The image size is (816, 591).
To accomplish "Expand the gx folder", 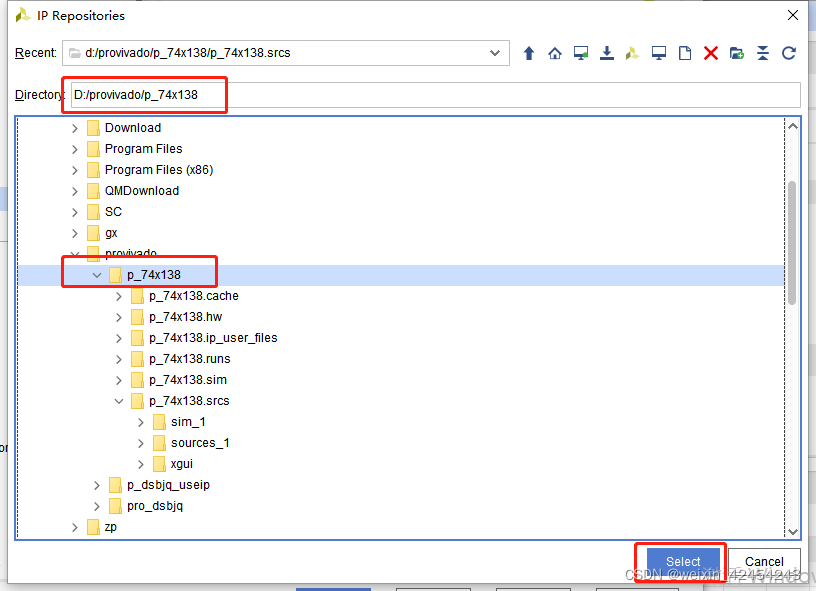I will pyautogui.click(x=75, y=233).
